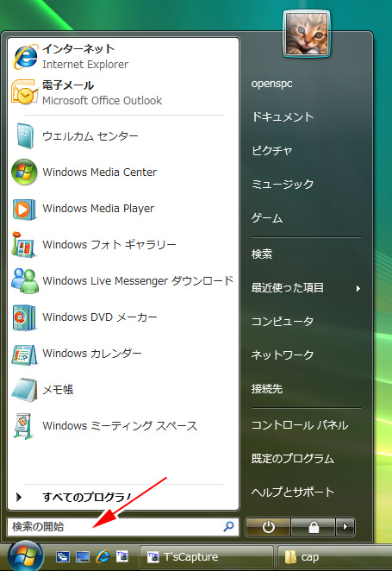Image resolution: width=392 pixels, height=571 pixels.
Task: Open ゲーム from the menu
Action: (267, 217)
